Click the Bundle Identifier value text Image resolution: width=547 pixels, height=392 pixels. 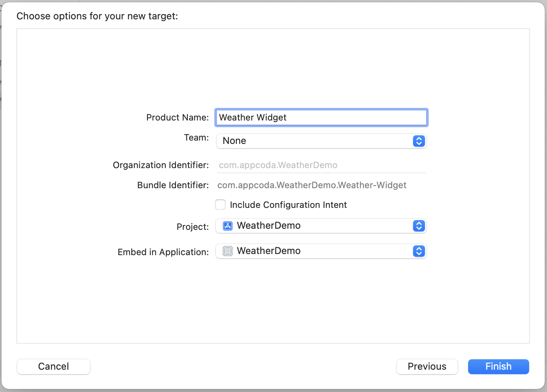pyautogui.click(x=311, y=185)
